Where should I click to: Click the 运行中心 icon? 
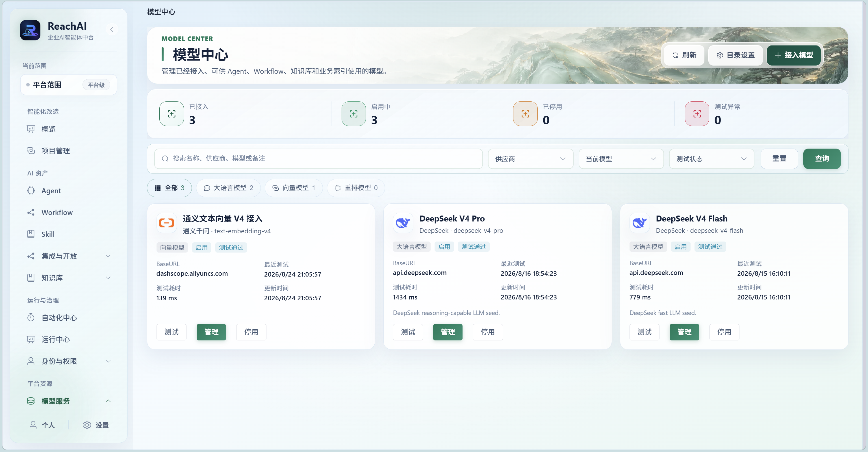coord(31,339)
